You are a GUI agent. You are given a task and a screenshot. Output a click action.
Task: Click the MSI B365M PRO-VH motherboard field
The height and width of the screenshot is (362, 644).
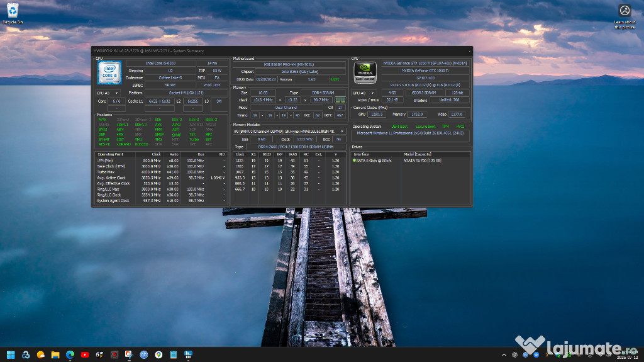pyautogui.click(x=289, y=65)
